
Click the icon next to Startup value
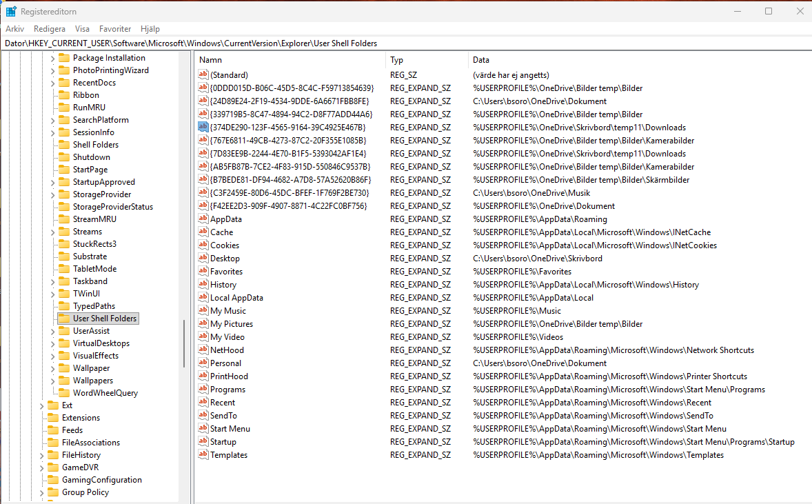click(203, 441)
